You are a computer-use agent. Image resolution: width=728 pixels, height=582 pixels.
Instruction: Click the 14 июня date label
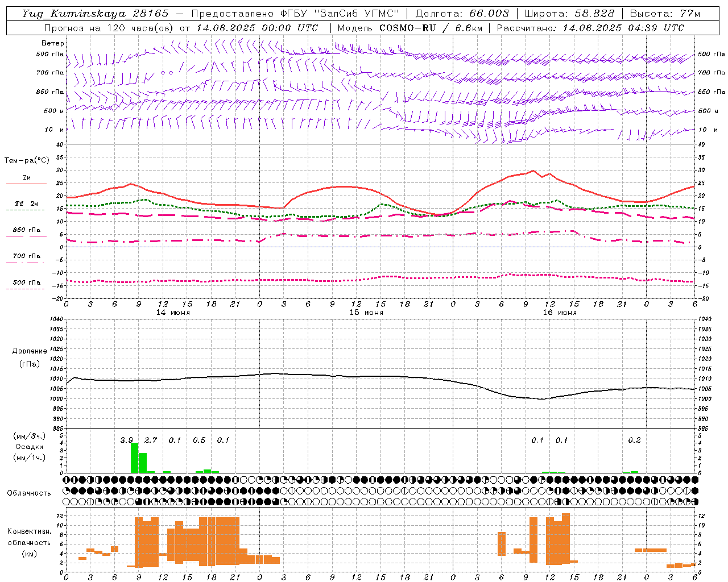173,313
